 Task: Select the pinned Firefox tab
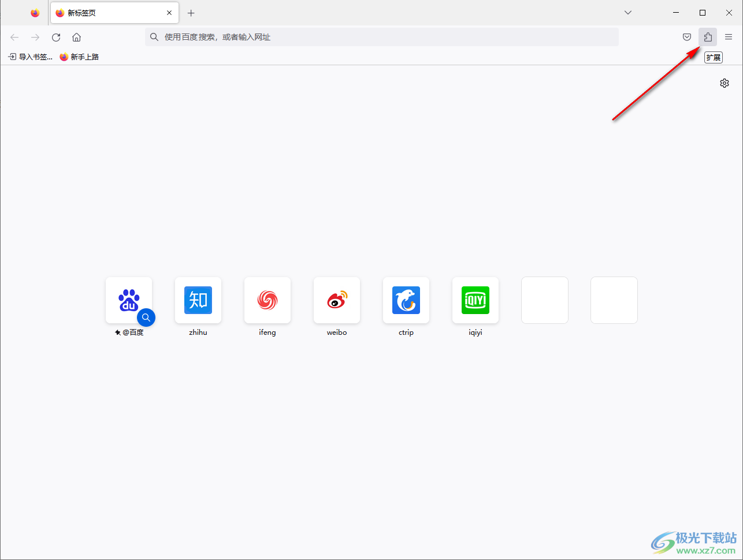[35, 13]
